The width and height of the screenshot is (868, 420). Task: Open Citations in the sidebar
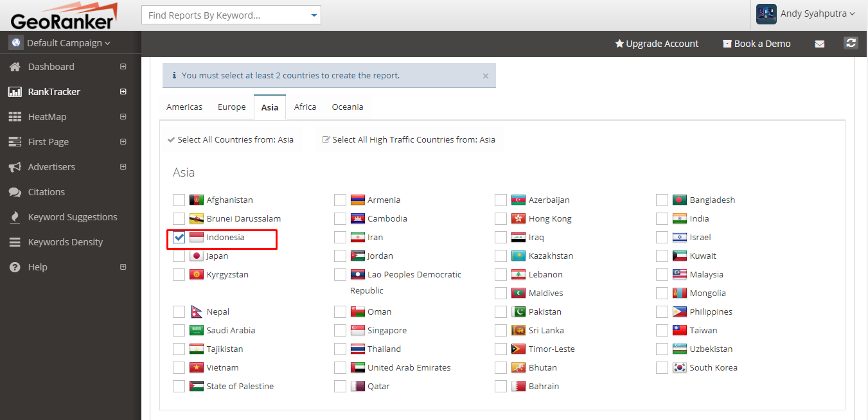pos(46,192)
